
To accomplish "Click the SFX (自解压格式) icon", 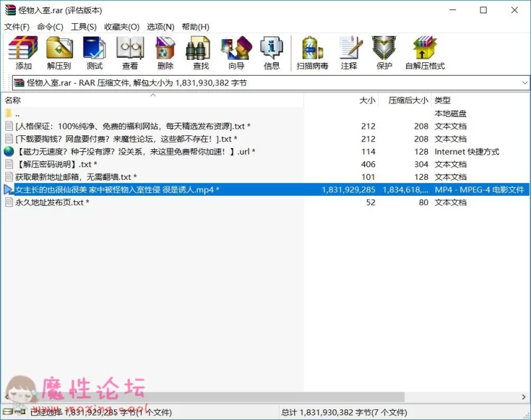I will (425, 48).
